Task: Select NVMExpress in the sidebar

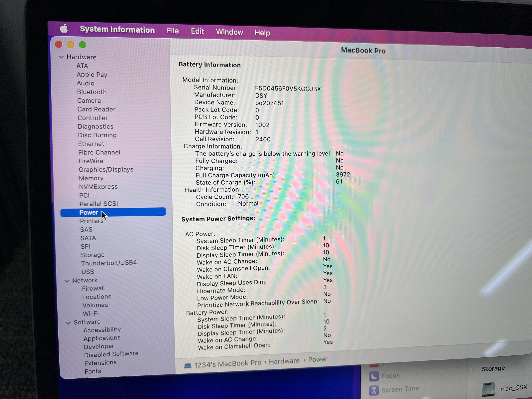Action: point(98,187)
